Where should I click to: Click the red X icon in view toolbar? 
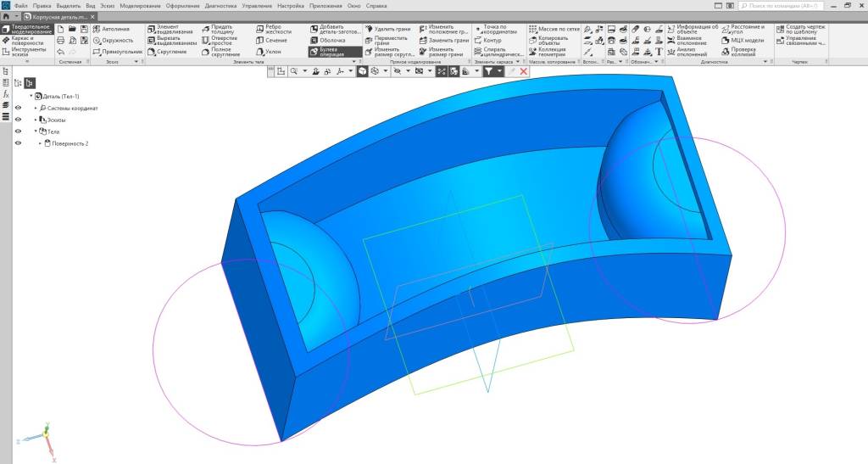click(x=524, y=71)
